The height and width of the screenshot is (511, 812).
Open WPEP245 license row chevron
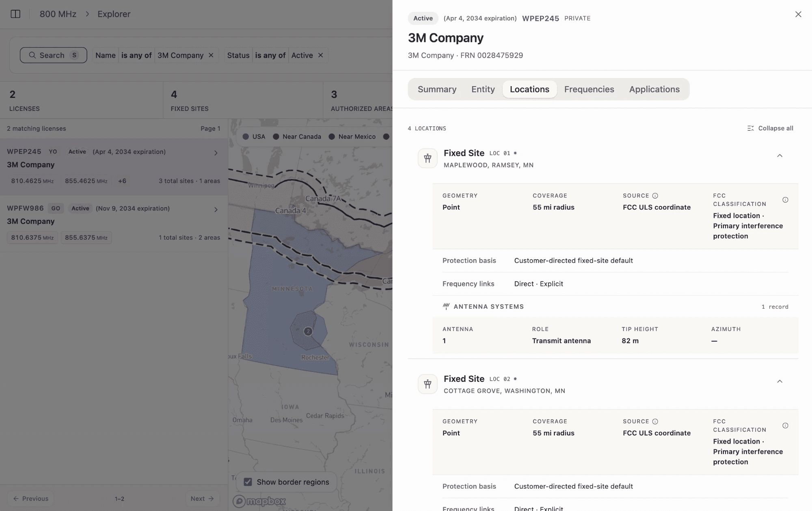216,153
